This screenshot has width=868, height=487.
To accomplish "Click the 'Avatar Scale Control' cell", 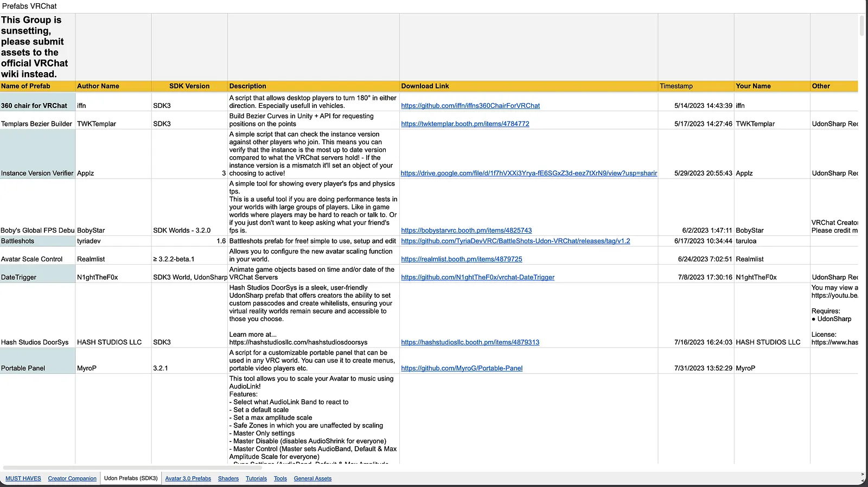I will click(x=37, y=255).
